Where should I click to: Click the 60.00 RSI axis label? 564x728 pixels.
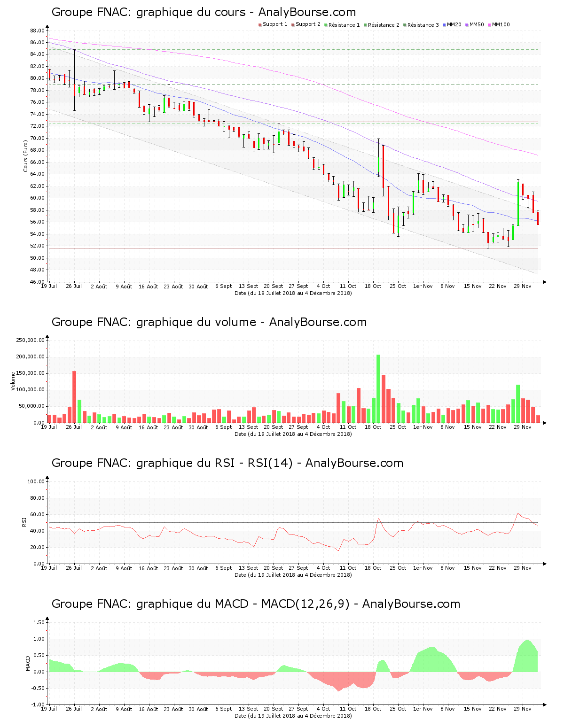point(37,514)
